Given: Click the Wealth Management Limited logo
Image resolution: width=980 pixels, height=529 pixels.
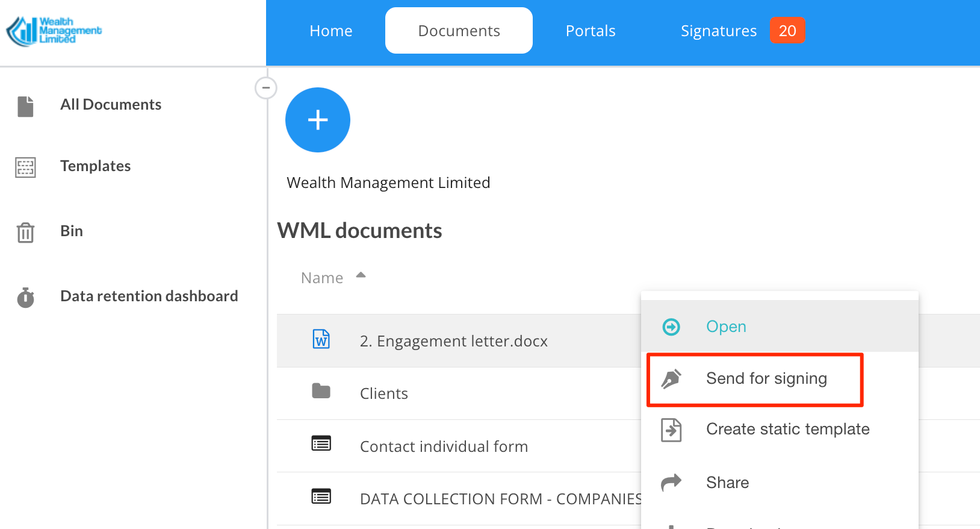Looking at the screenshot, I should [54, 31].
